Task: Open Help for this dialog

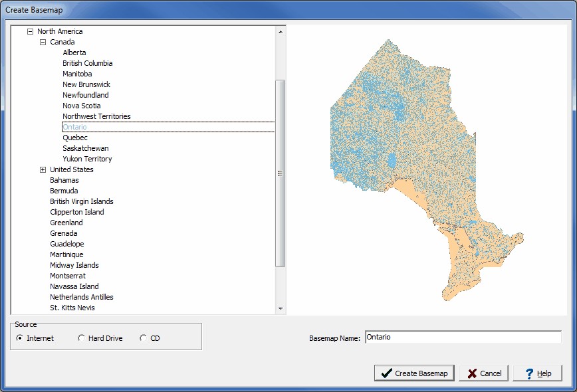Action: pyautogui.click(x=537, y=373)
